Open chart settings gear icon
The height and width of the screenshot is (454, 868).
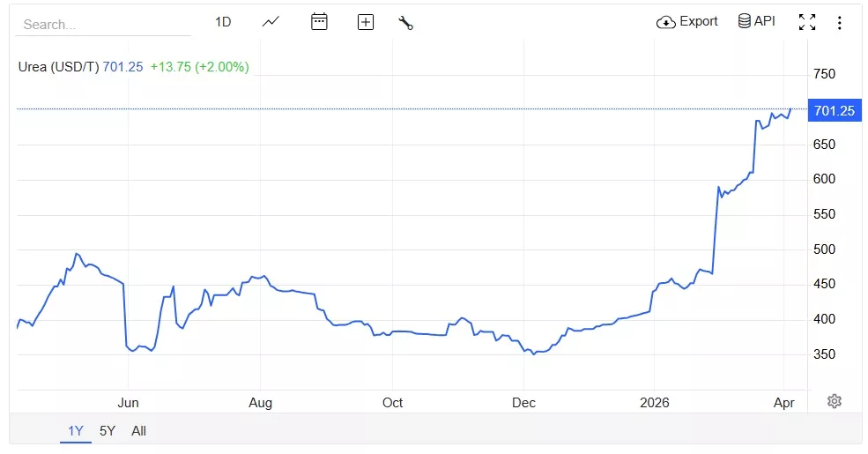click(835, 401)
